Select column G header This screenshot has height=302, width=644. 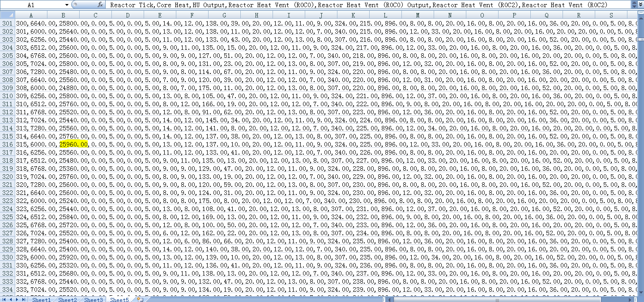coord(224,15)
